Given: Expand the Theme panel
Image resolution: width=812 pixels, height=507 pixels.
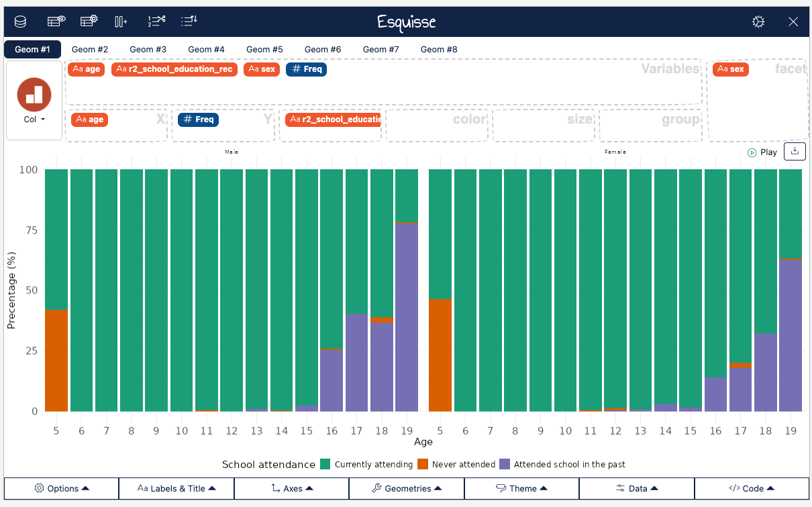Looking at the screenshot, I should (x=521, y=488).
